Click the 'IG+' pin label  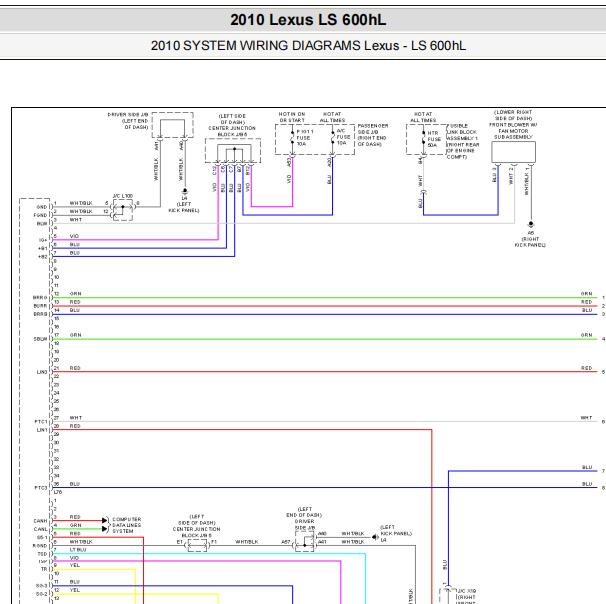(x=43, y=240)
